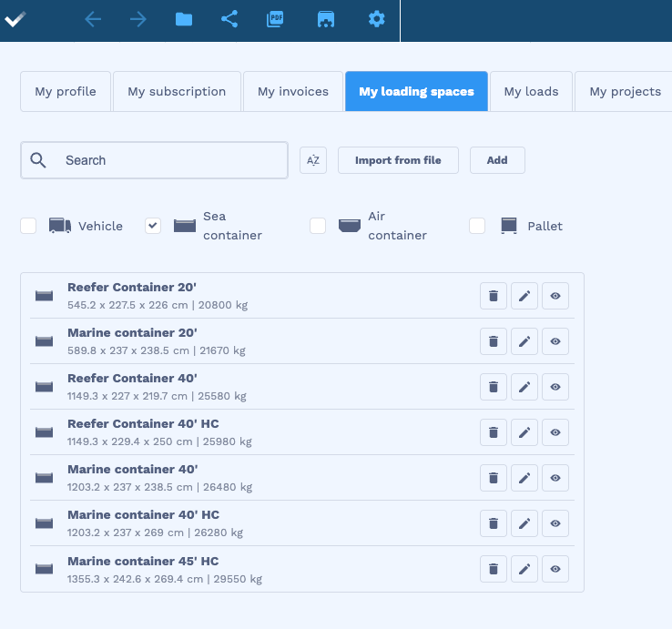Edit Marine container 45' HC entry

(524, 569)
